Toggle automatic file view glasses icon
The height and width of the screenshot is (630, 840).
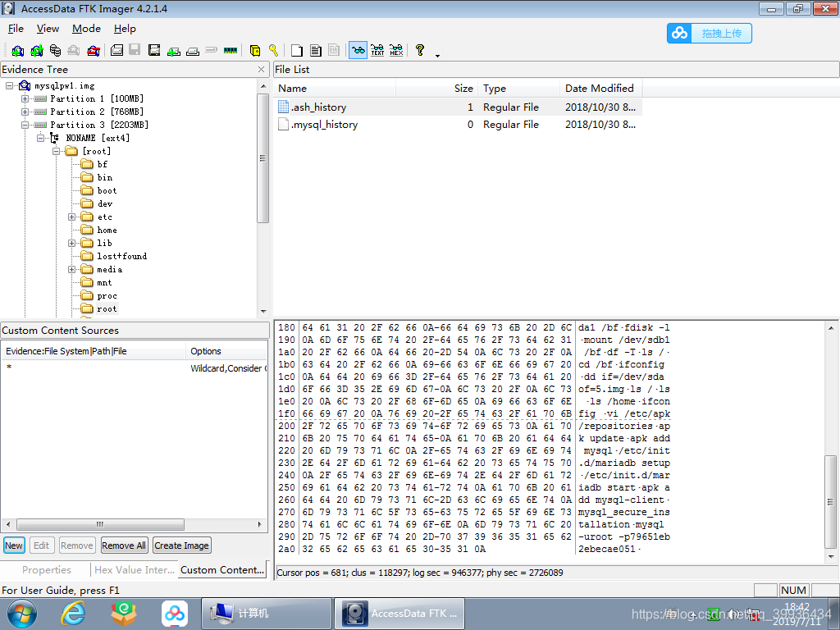(358, 50)
